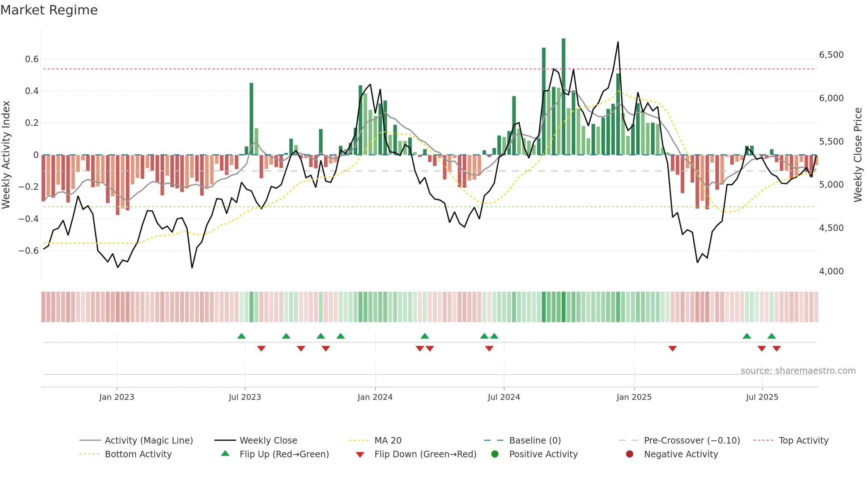Click the 4,500 price tick label
The image size is (868, 488).
[831, 228]
